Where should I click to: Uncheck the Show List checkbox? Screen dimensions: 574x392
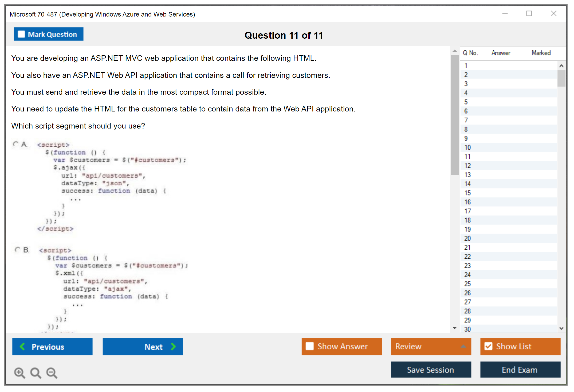click(488, 346)
